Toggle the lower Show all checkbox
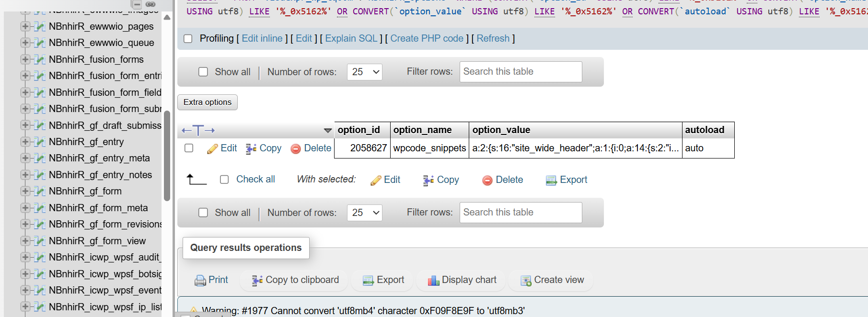Viewport: 868px width, 317px height. [x=203, y=213]
